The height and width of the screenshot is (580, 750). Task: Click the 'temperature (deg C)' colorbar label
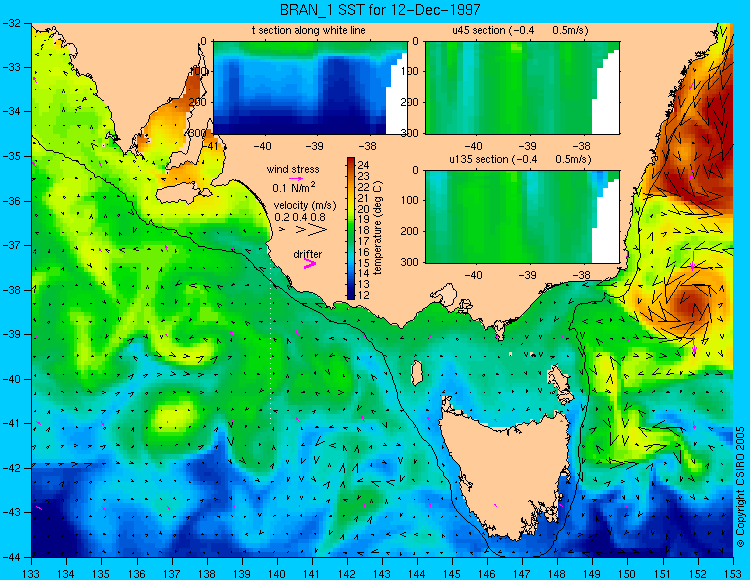378,228
